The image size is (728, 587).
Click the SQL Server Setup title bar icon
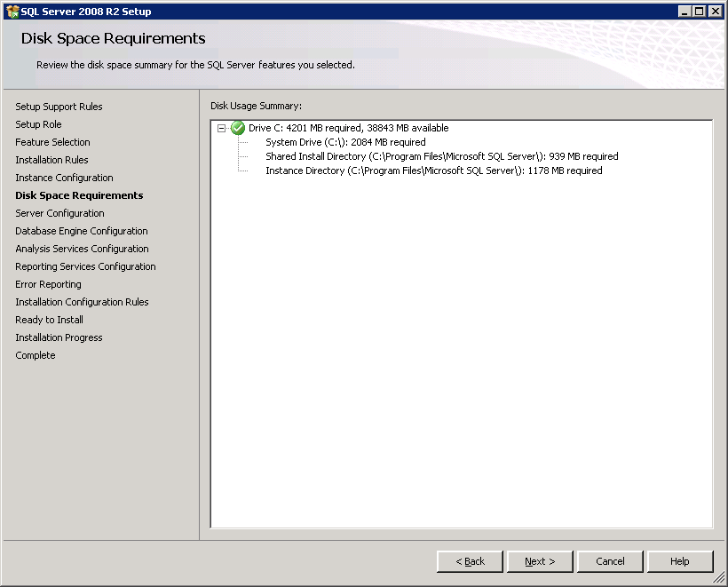click(12, 12)
